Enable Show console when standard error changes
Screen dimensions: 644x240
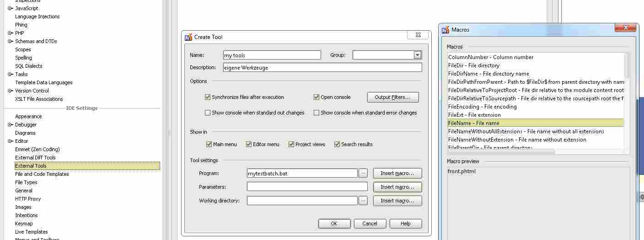pos(317,113)
